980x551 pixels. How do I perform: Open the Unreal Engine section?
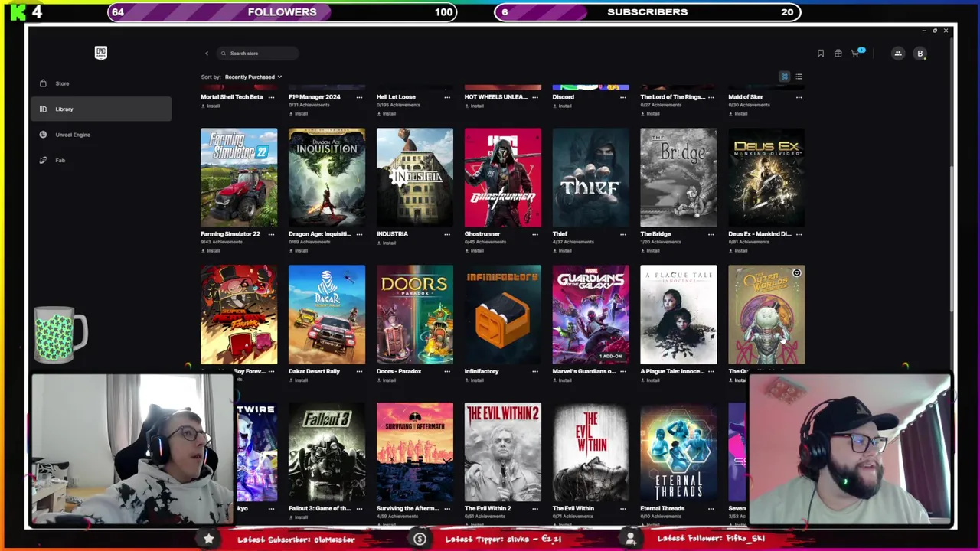[x=101, y=135]
